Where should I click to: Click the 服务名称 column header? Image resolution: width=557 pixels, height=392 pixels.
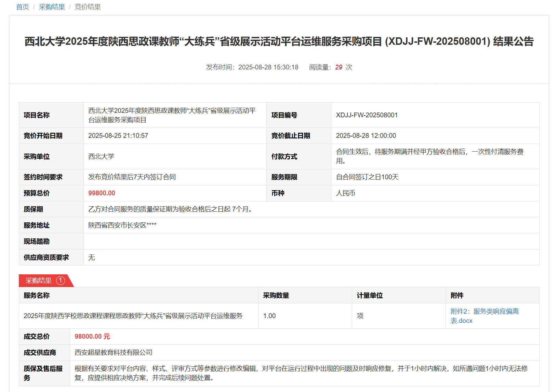click(x=37, y=296)
